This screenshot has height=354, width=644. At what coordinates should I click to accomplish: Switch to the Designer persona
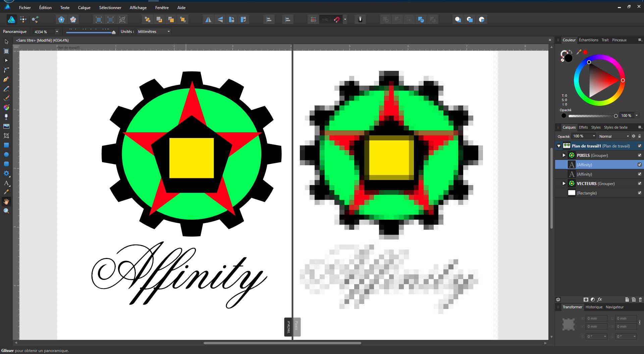[x=11, y=19]
